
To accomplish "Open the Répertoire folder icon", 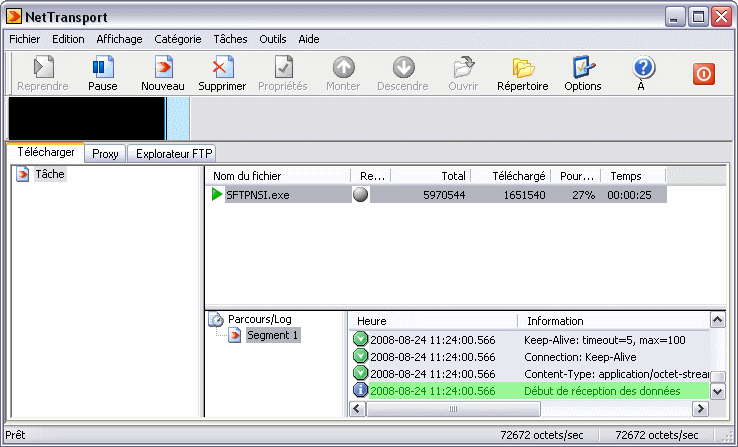I will click(x=523, y=68).
